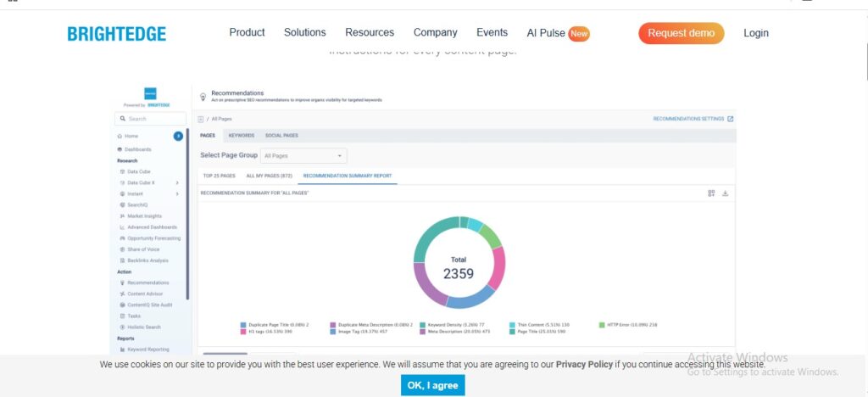Click the sidebar Search input field
Viewport: 868px width, 397px height.
151,119
